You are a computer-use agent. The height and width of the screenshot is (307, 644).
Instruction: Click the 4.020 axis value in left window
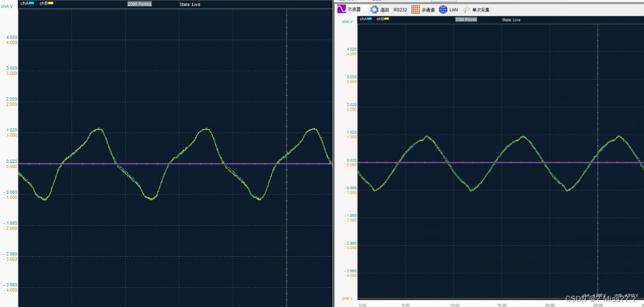12,38
